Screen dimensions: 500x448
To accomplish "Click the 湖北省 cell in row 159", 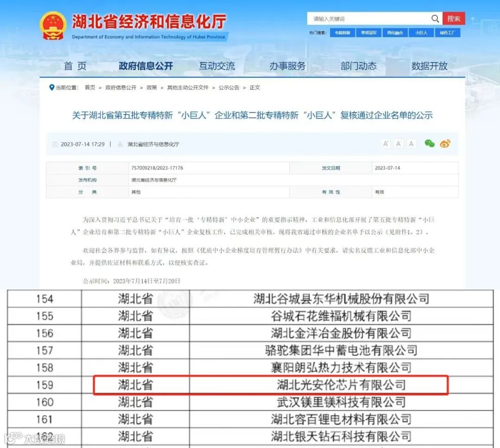I will point(136,385).
